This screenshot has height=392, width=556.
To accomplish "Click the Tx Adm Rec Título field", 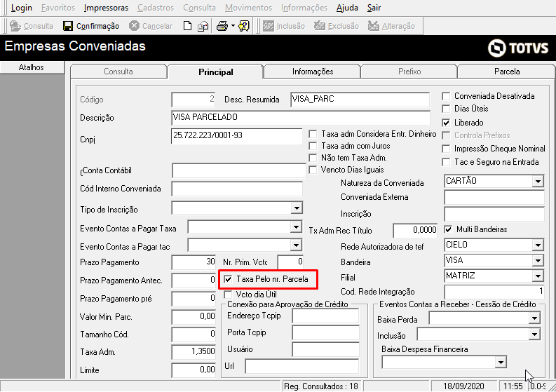I will pyautogui.click(x=415, y=231).
